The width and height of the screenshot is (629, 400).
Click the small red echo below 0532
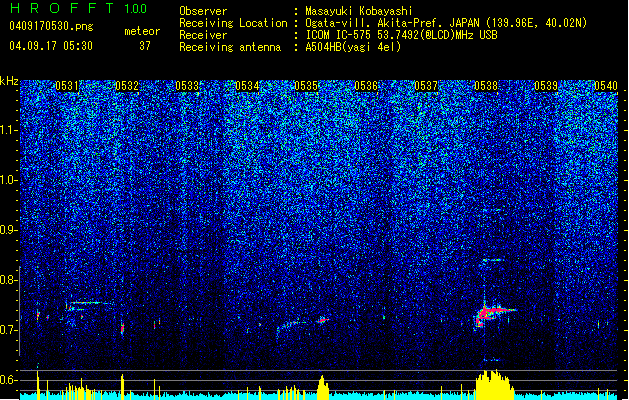pyautogui.click(x=123, y=329)
